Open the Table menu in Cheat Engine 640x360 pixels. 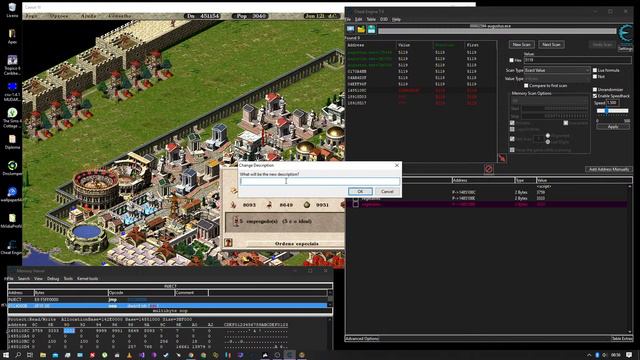(371, 19)
